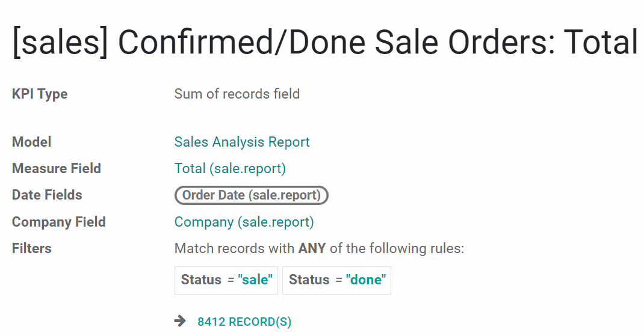This screenshot has height=336, width=644.
Task: Click the "done" value in the second rule
Action: tap(365, 279)
